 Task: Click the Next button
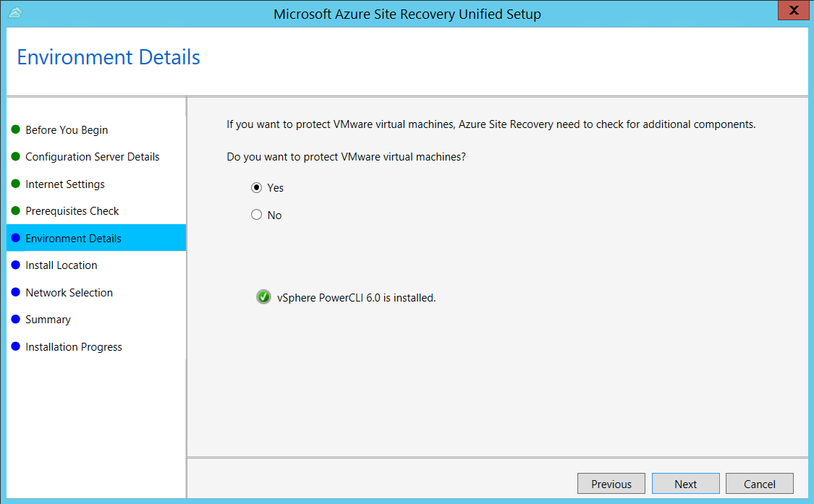(685, 483)
